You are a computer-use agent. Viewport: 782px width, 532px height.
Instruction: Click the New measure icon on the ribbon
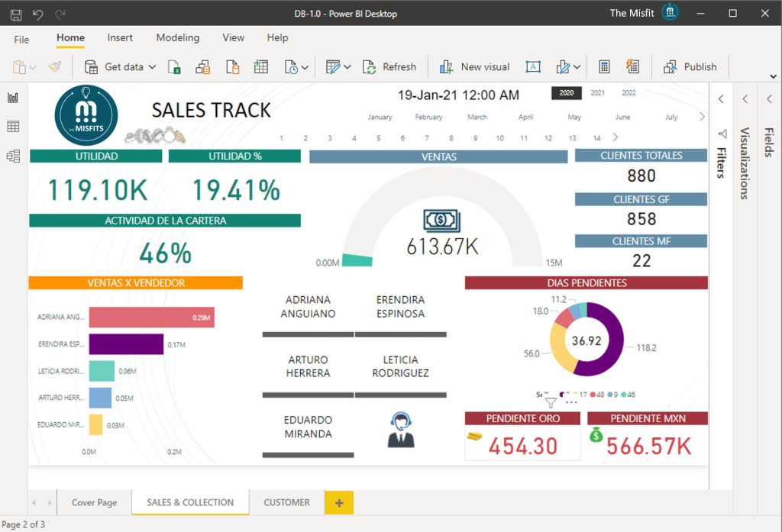point(604,66)
